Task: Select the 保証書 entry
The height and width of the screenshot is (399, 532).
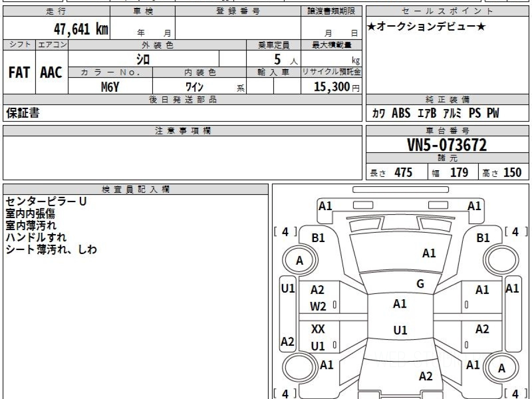Action: 22,113
